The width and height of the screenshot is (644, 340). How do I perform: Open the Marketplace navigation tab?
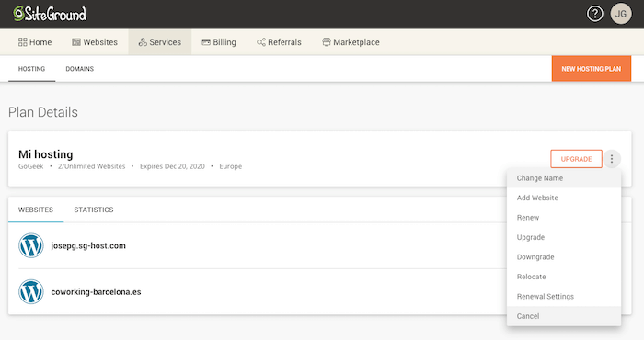point(351,42)
